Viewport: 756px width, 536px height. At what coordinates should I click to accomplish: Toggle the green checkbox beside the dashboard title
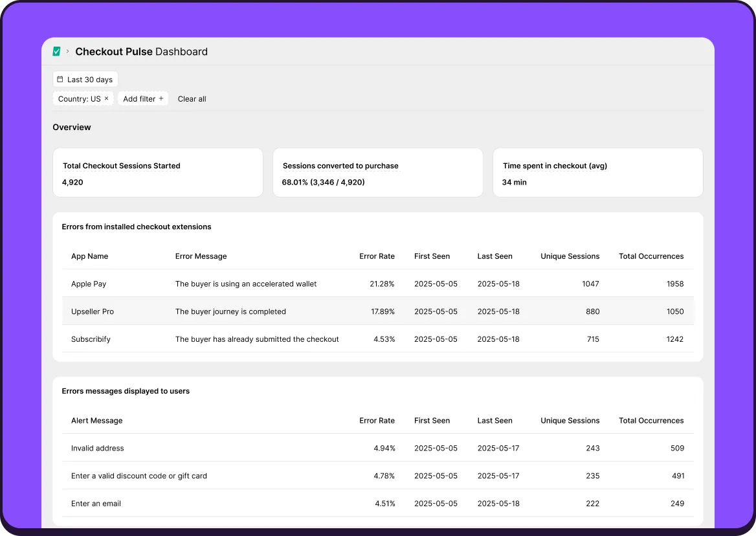pyautogui.click(x=56, y=50)
